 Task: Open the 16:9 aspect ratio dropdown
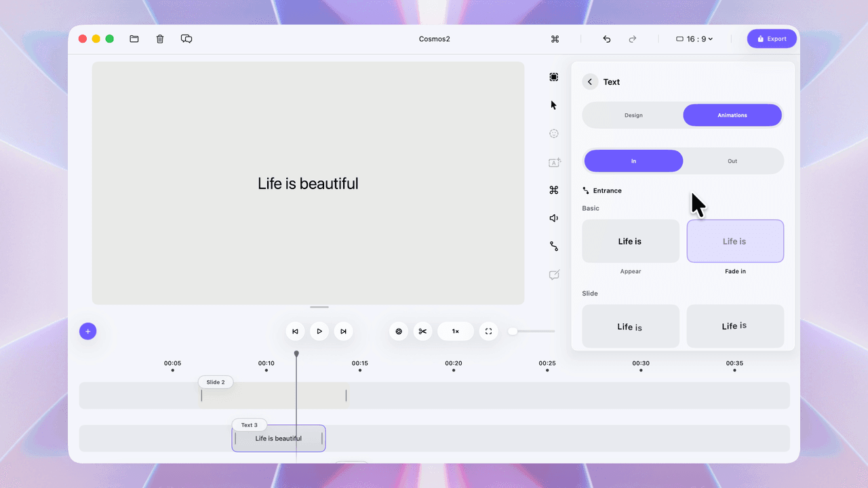click(694, 39)
